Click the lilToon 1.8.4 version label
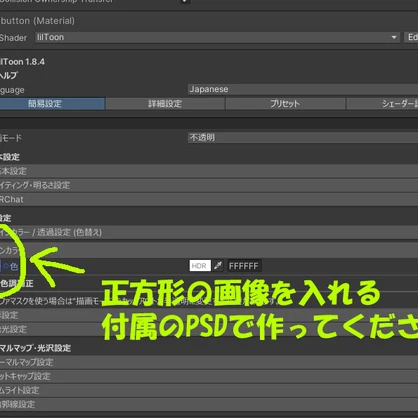This screenshot has height=418, width=418. click(22, 62)
